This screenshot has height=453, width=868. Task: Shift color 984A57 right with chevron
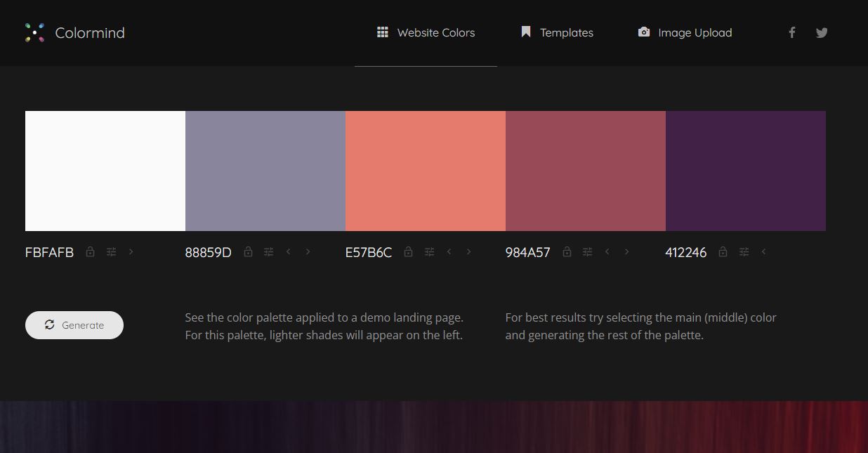626,252
